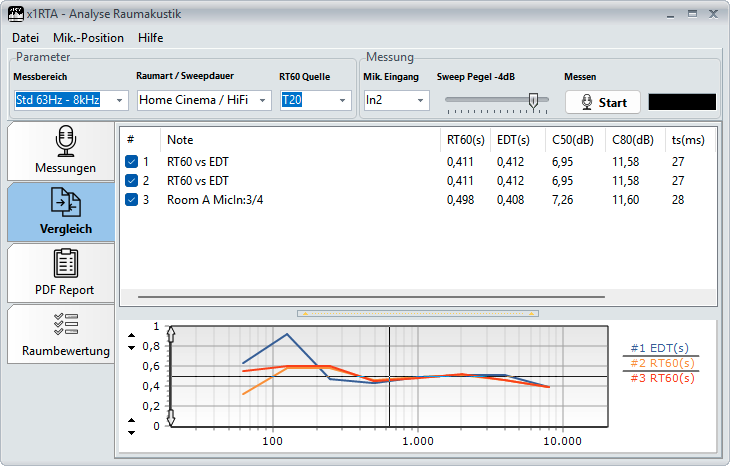Toggle checkbox for measurement row 2
The width and height of the screenshot is (730, 466).
tap(132, 181)
